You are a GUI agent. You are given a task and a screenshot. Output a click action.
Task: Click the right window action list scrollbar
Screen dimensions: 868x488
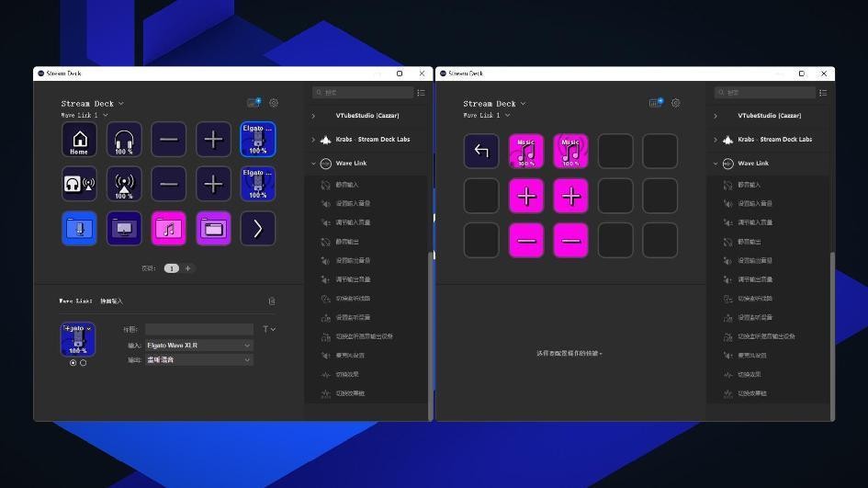832,336
